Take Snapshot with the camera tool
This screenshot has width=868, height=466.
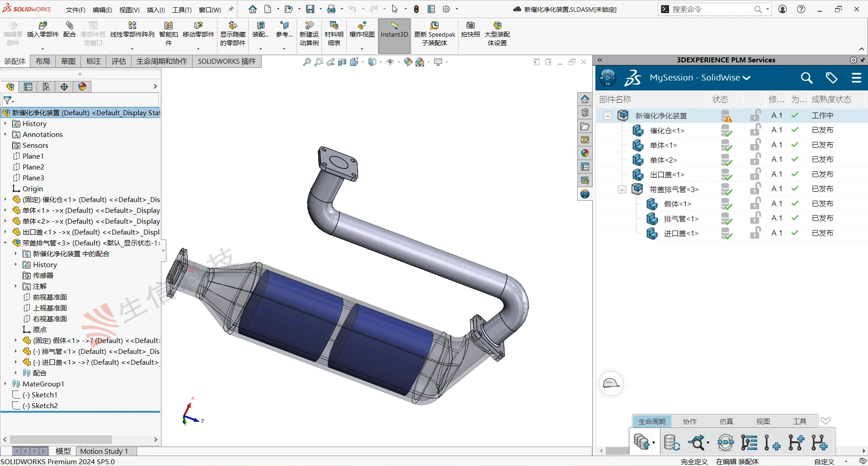tap(470, 30)
